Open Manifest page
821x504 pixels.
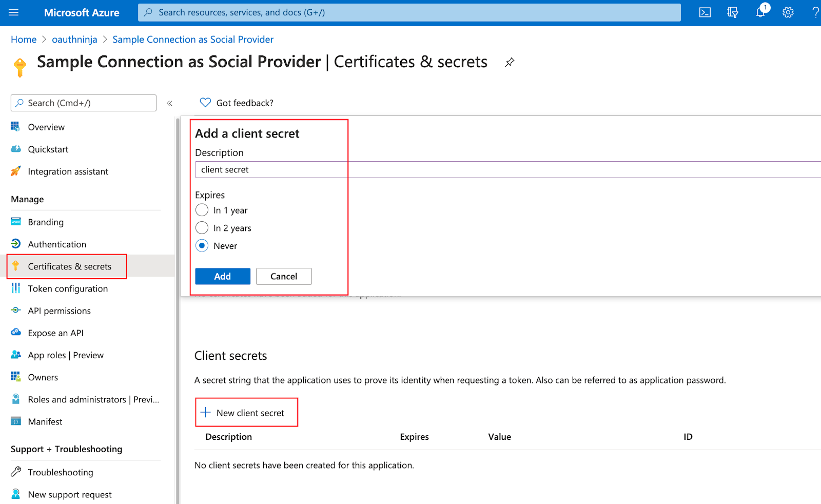coord(45,421)
